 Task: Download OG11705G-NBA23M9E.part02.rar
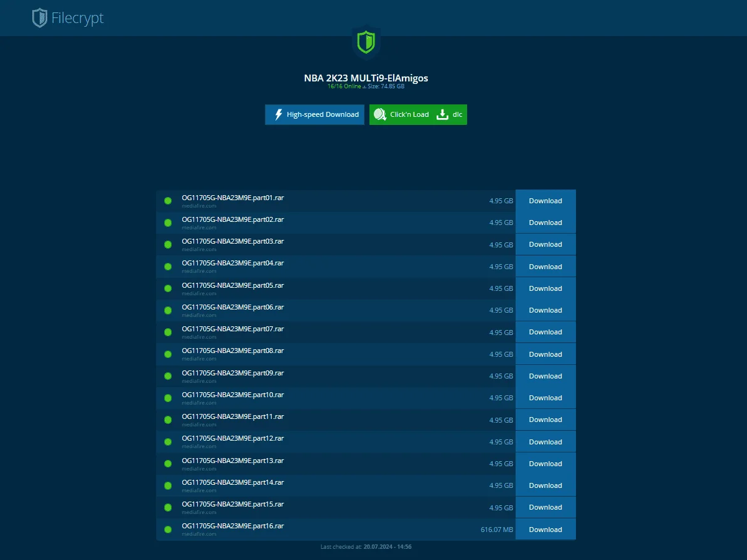[545, 223]
